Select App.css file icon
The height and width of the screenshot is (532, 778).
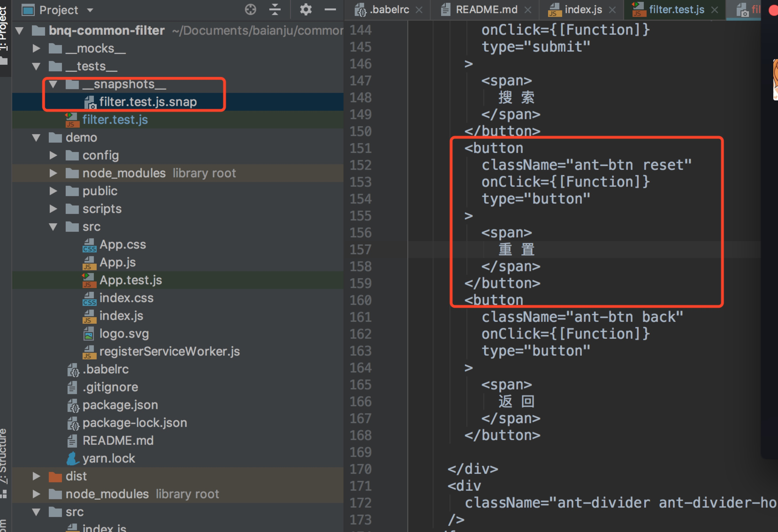click(89, 245)
